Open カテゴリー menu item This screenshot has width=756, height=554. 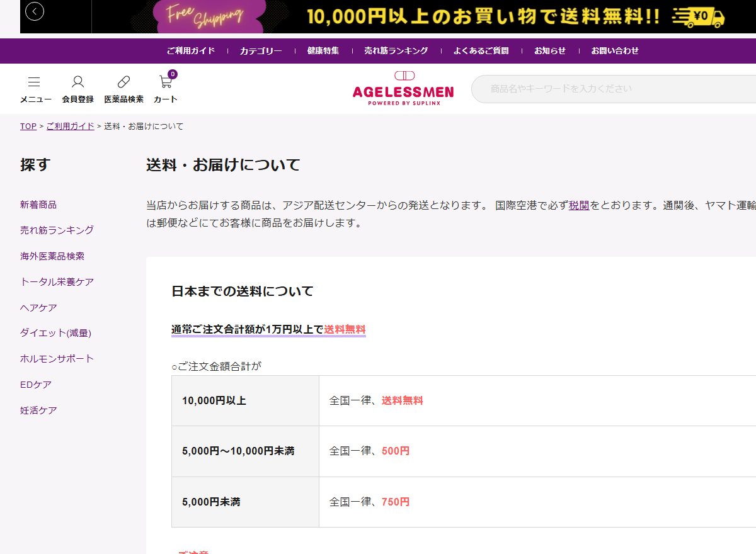point(261,51)
